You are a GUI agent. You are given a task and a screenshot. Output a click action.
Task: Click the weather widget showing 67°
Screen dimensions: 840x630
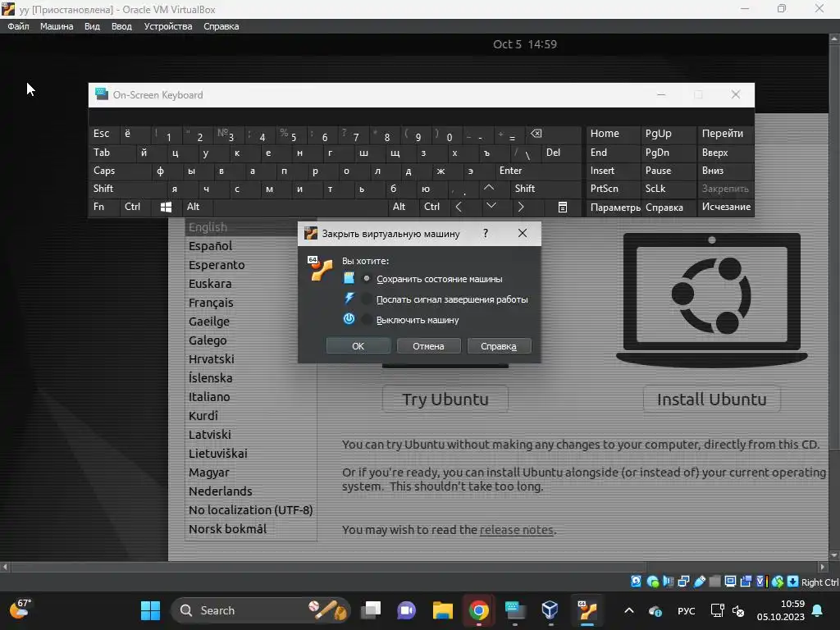(21, 609)
